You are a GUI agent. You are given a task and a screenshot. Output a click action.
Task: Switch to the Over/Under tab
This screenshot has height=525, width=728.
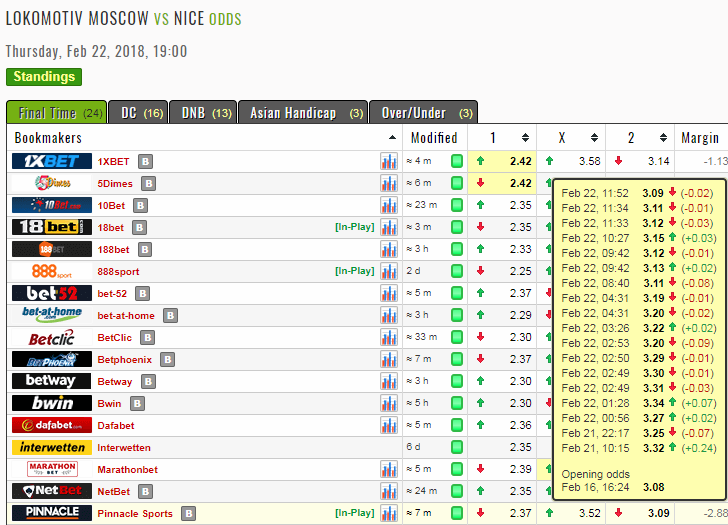click(423, 112)
